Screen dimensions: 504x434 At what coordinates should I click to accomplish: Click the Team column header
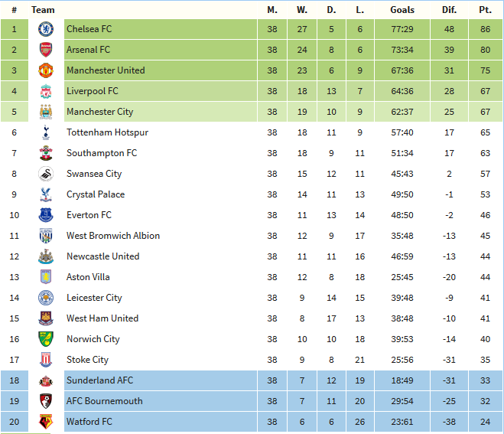click(x=43, y=10)
